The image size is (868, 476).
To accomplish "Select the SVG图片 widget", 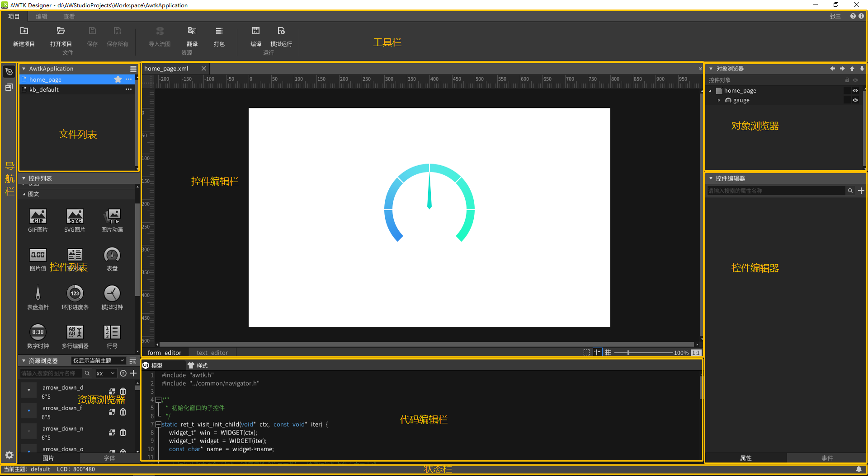I will coord(75,220).
